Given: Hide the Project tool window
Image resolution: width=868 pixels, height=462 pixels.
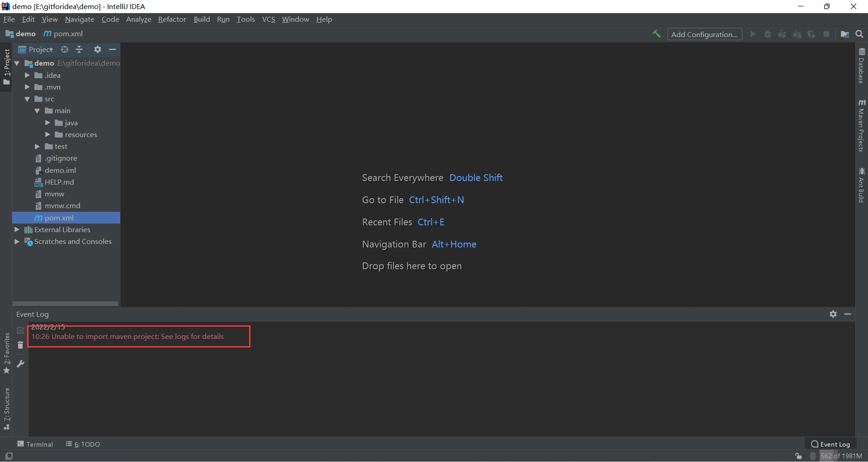Looking at the screenshot, I should [x=113, y=49].
